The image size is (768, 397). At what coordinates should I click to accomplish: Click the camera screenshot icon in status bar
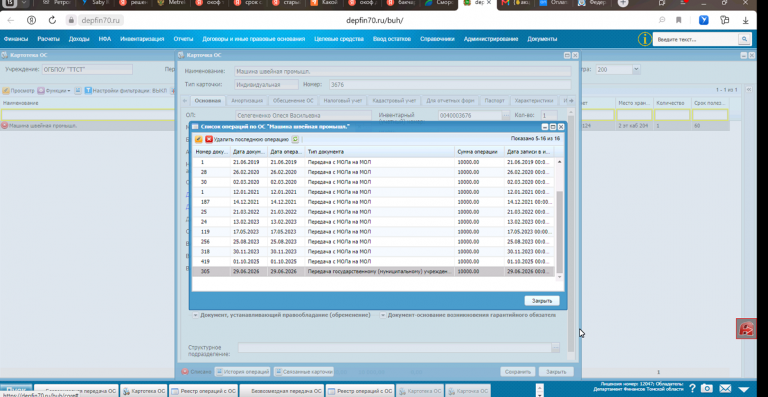pos(706,389)
